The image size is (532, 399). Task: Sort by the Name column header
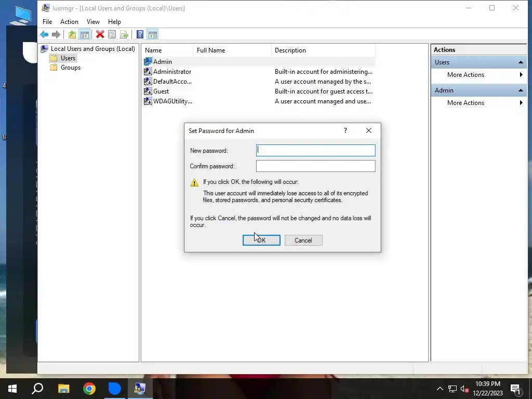point(168,50)
